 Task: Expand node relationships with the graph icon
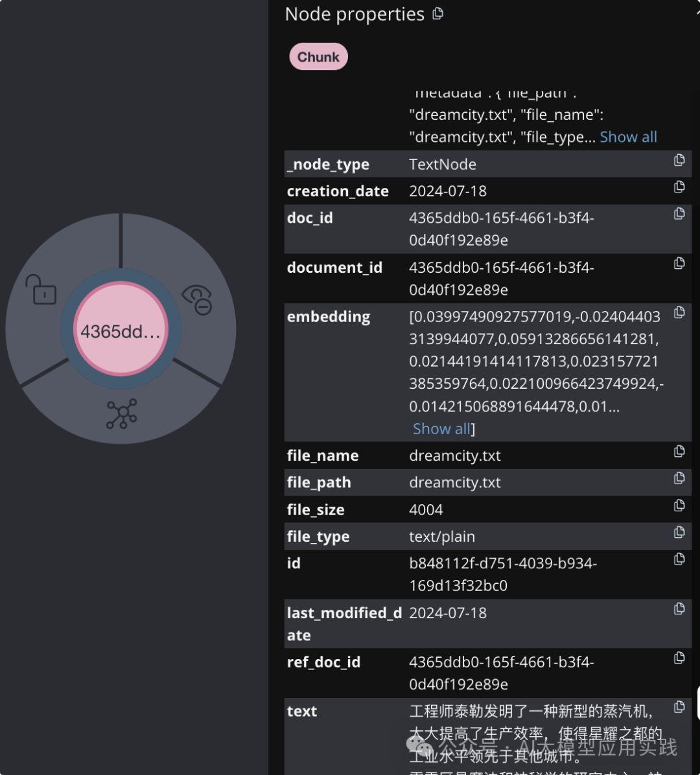(122, 413)
